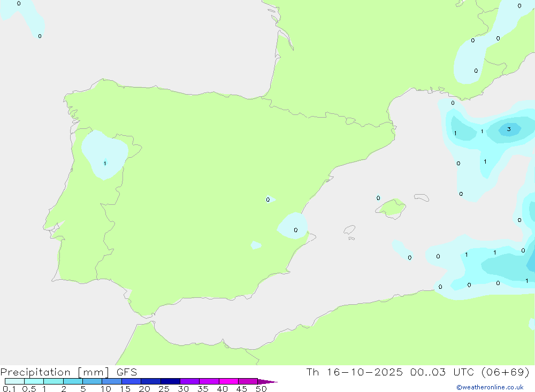
Task: Click the Ibiza island outline
Action: coord(349,230)
